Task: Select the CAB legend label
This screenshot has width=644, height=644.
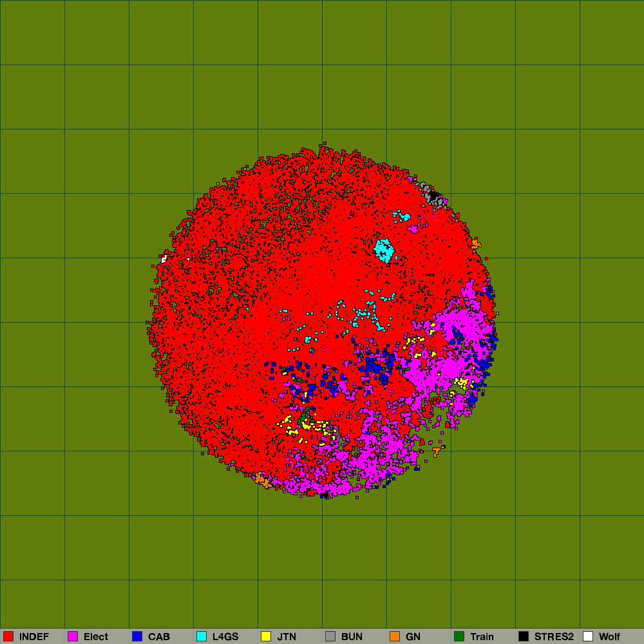Action: point(159,637)
